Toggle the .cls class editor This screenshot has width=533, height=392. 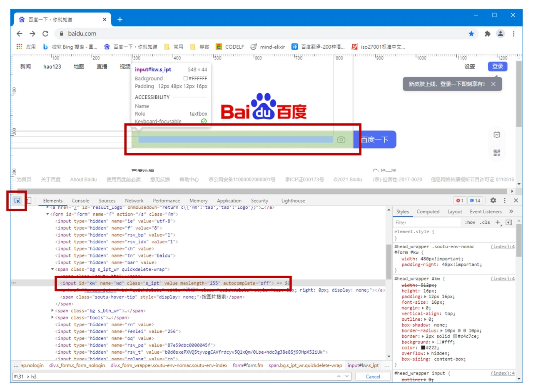coord(485,223)
